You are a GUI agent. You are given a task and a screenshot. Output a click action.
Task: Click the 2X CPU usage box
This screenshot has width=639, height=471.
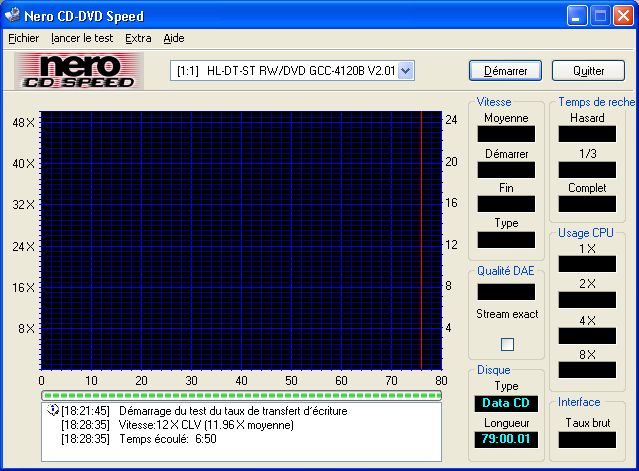(x=587, y=300)
